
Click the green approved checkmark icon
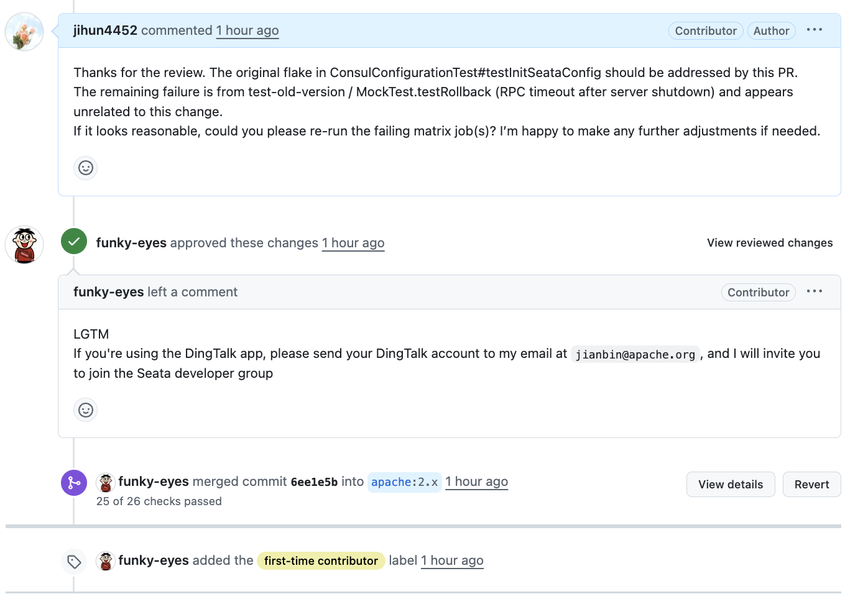(74, 242)
